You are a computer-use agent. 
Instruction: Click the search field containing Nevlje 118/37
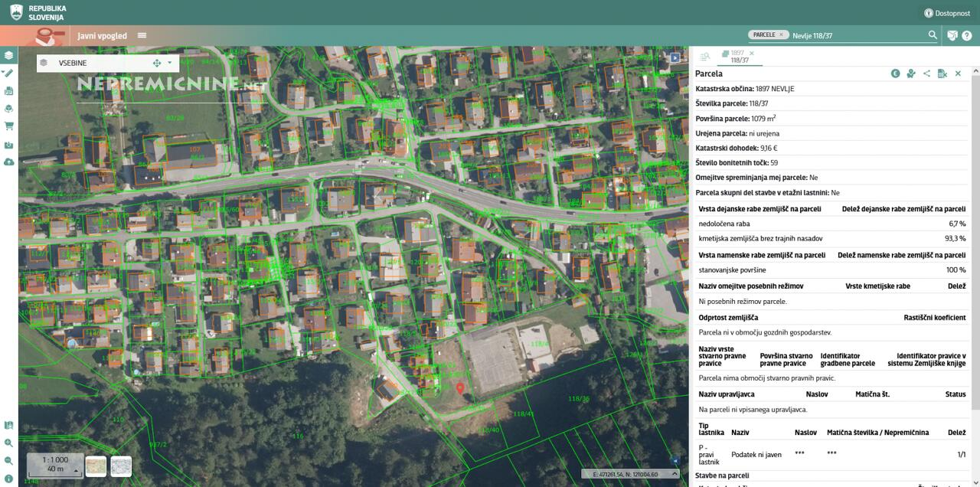coord(857,35)
